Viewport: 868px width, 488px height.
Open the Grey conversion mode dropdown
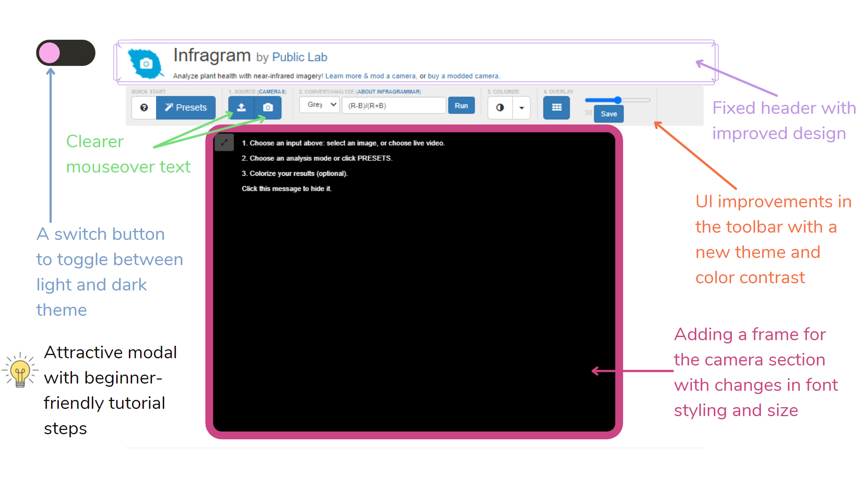319,104
